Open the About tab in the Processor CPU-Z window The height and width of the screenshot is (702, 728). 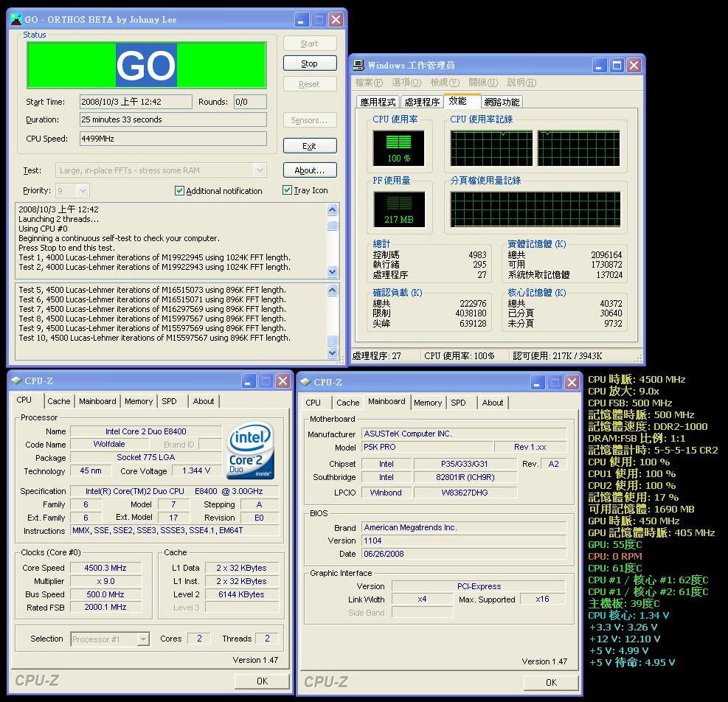click(204, 401)
